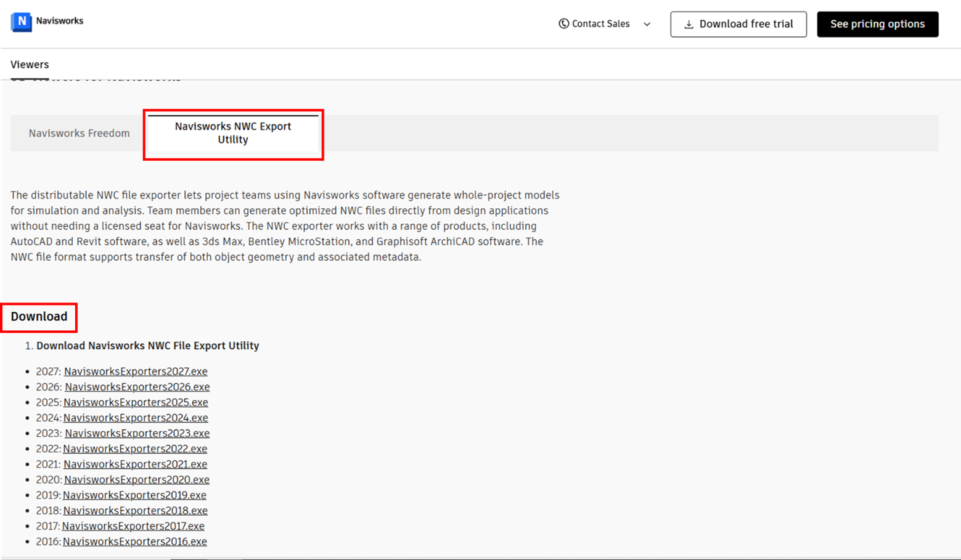Viewport: 961px width, 560px height.
Task: Download NavisworksExporters2026.exe
Action: [x=137, y=387]
